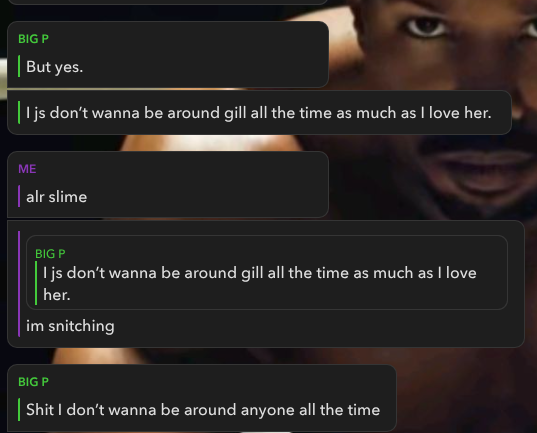Click the green bar beside "But yes."
The width and height of the screenshot is (537, 433).
[x=19, y=66]
